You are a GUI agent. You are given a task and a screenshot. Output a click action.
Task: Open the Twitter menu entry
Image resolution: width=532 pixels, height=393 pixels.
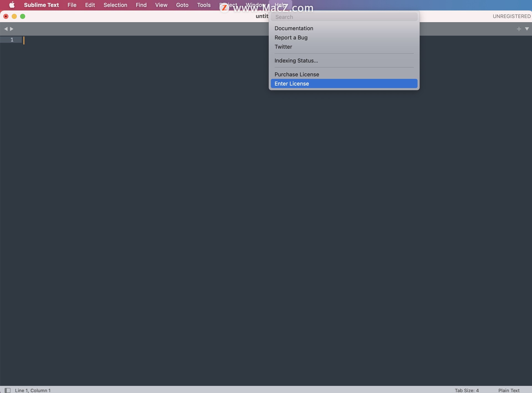(344, 47)
